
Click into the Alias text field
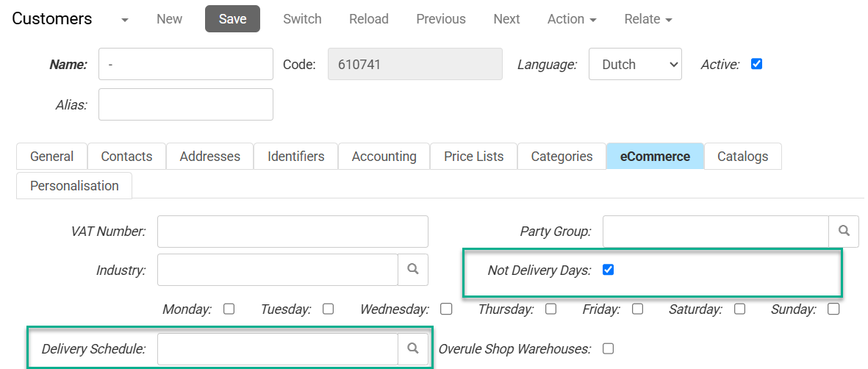[185, 104]
